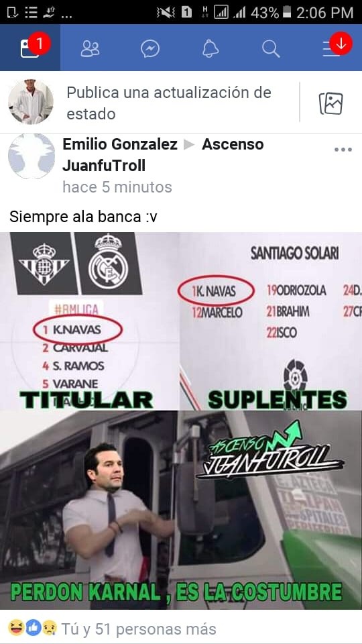The image size is (362, 644).
Task: Open the News Feed tab icon
Action: 29,48
